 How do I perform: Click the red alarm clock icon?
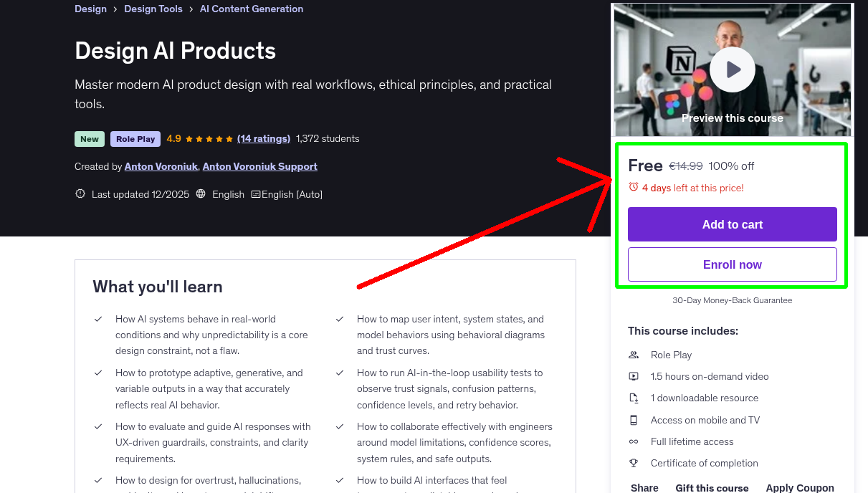pos(632,186)
